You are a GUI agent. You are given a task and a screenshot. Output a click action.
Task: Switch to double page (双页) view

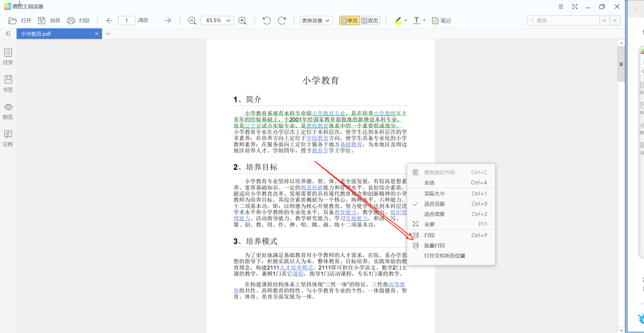click(370, 20)
